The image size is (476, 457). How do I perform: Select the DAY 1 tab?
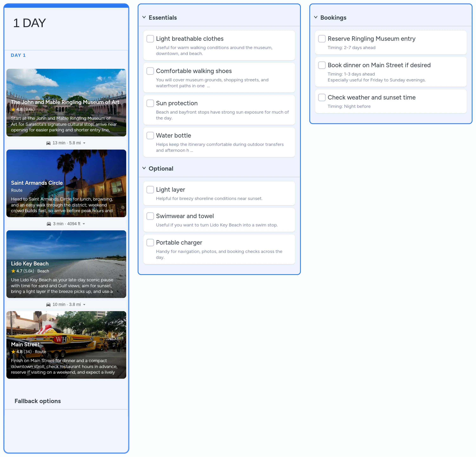pos(18,55)
